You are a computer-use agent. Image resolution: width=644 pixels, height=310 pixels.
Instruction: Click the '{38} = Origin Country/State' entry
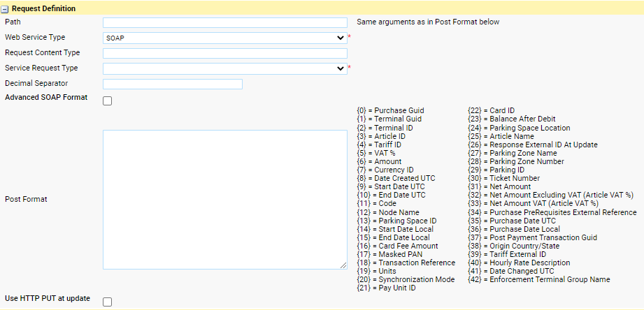pyautogui.click(x=514, y=246)
